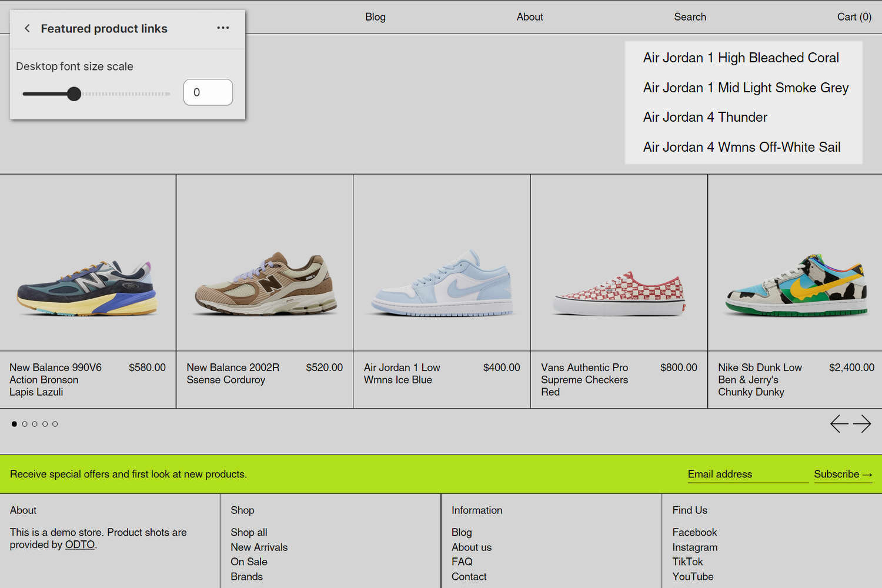Click the font size scale value field
This screenshot has height=588, width=882.
click(x=208, y=92)
